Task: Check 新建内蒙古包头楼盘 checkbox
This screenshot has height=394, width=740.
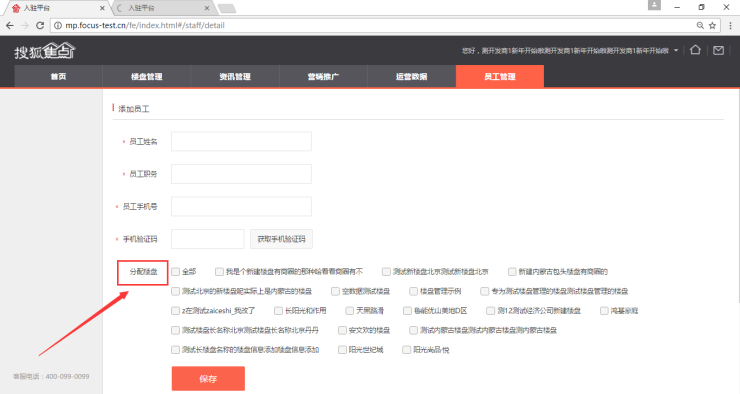Action: click(512, 272)
